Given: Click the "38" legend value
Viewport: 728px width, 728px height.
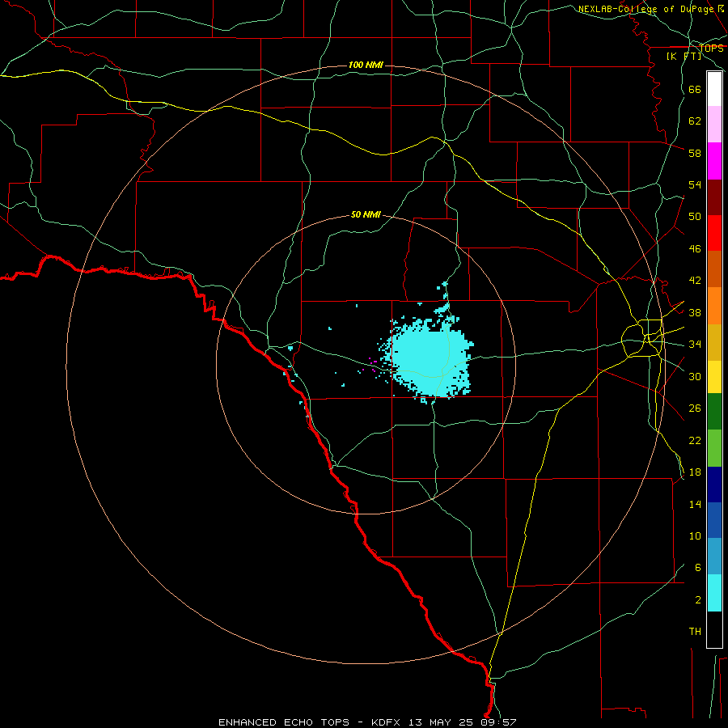Looking at the screenshot, I should point(695,313).
